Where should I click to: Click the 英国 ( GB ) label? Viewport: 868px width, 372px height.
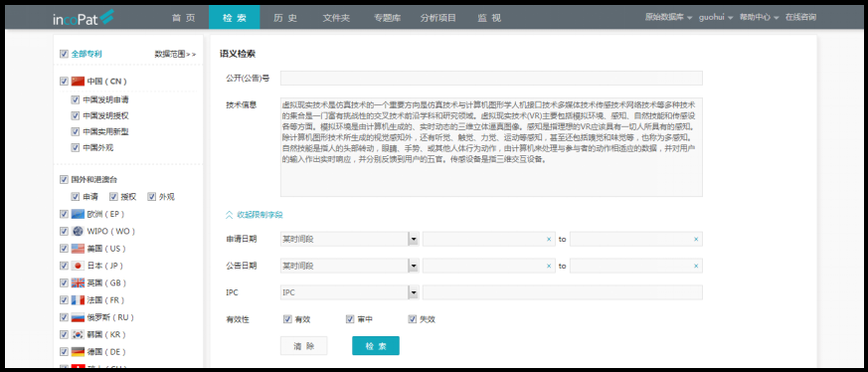coord(106,282)
